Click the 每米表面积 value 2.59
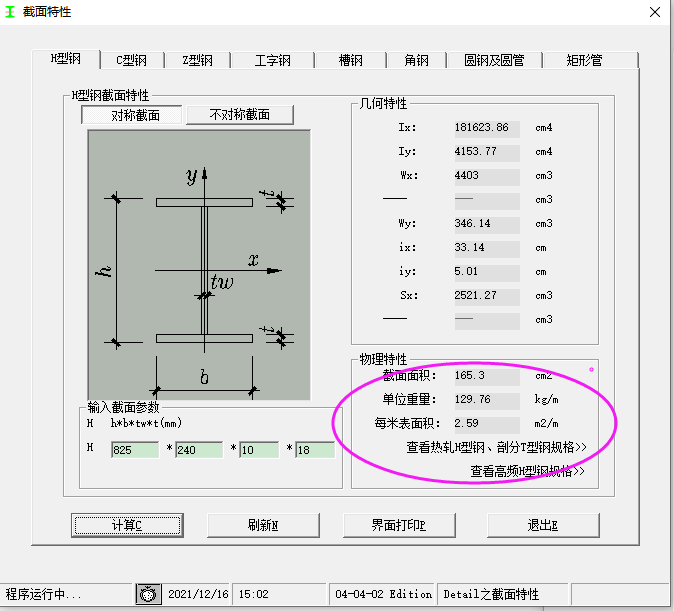674x611 pixels. click(487, 424)
